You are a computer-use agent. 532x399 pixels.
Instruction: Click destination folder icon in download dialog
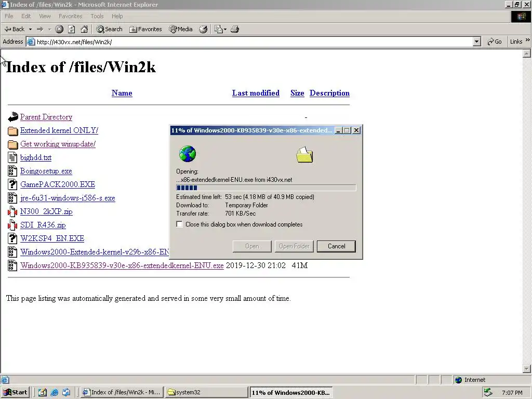click(x=304, y=155)
